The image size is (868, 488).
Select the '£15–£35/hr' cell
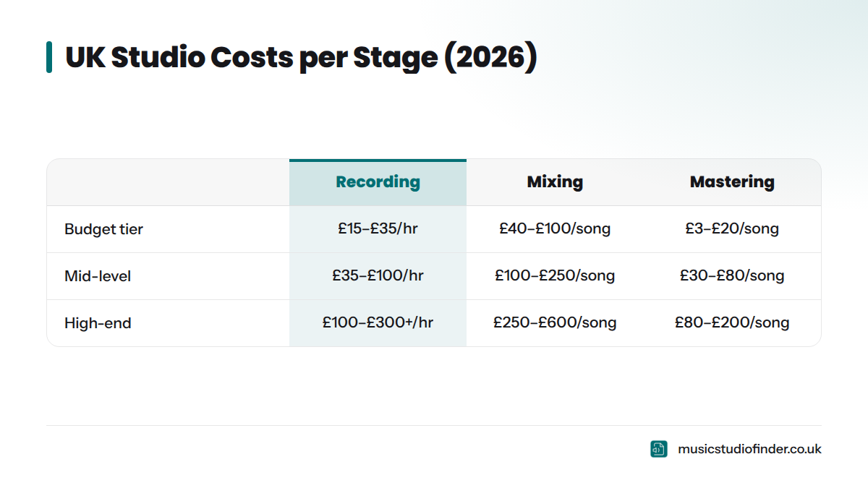pyautogui.click(x=378, y=229)
